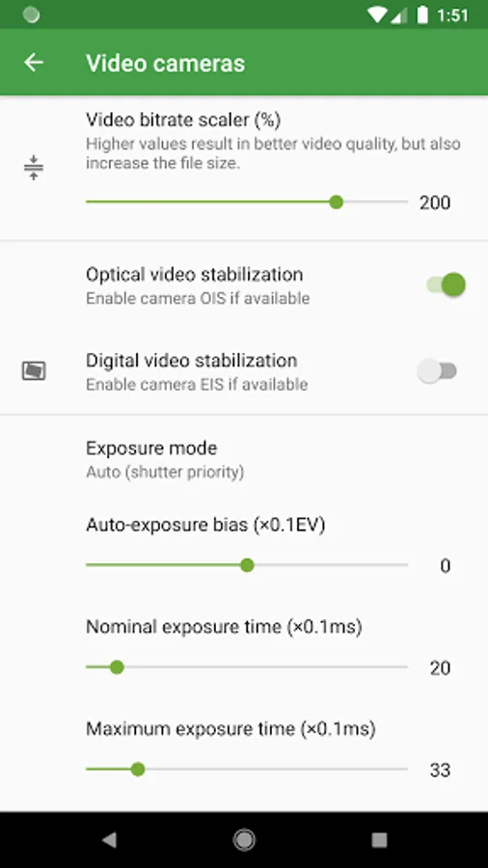Tap the Android back navigation button
488x868 pixels.
(x=110, y=840)
